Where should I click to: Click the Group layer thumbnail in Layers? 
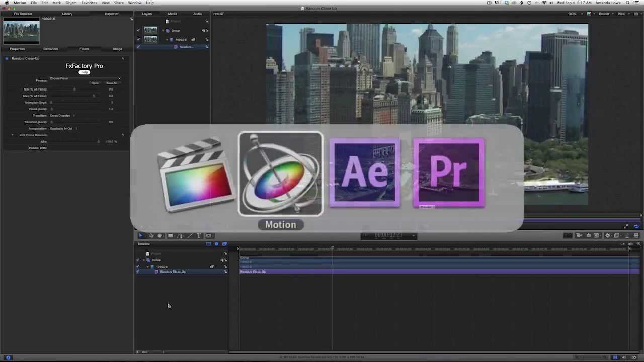(x=150, y=30)
